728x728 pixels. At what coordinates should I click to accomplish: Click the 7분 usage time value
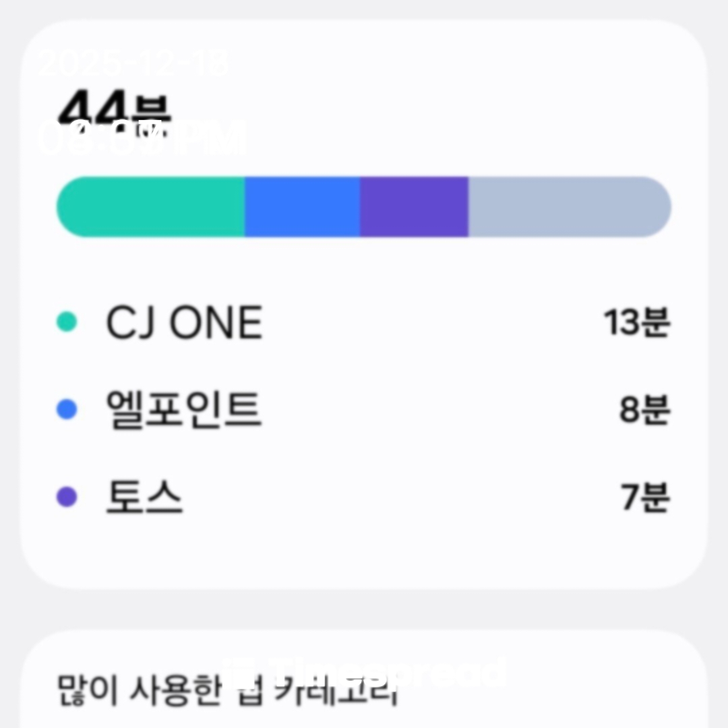point(644,498)
